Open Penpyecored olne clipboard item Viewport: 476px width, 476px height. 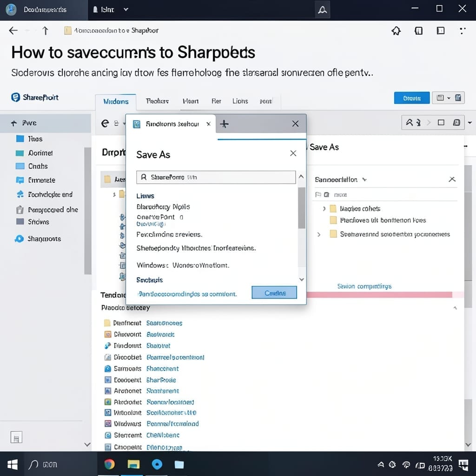coord(47,210)
